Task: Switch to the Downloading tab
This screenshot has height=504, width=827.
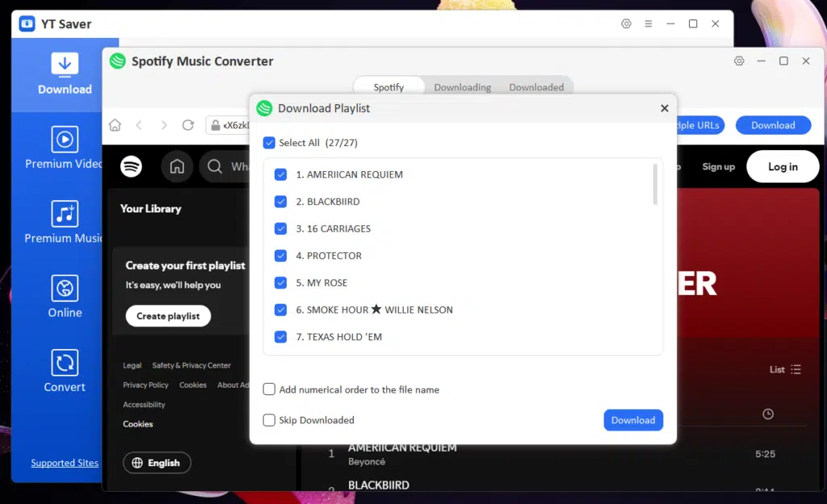Action: (462, 86)
